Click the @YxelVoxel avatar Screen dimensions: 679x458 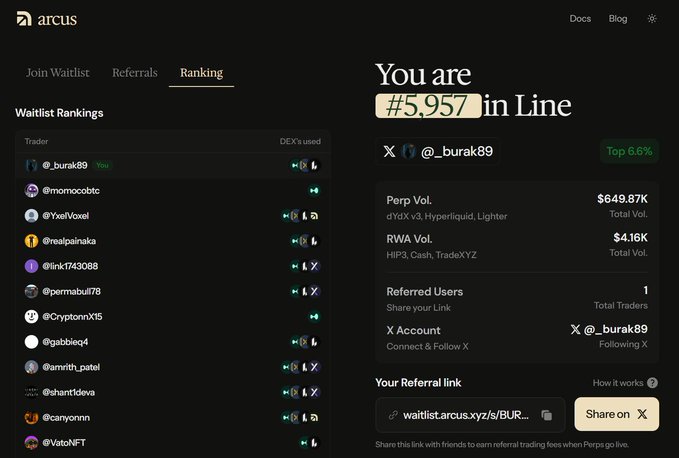31,216
